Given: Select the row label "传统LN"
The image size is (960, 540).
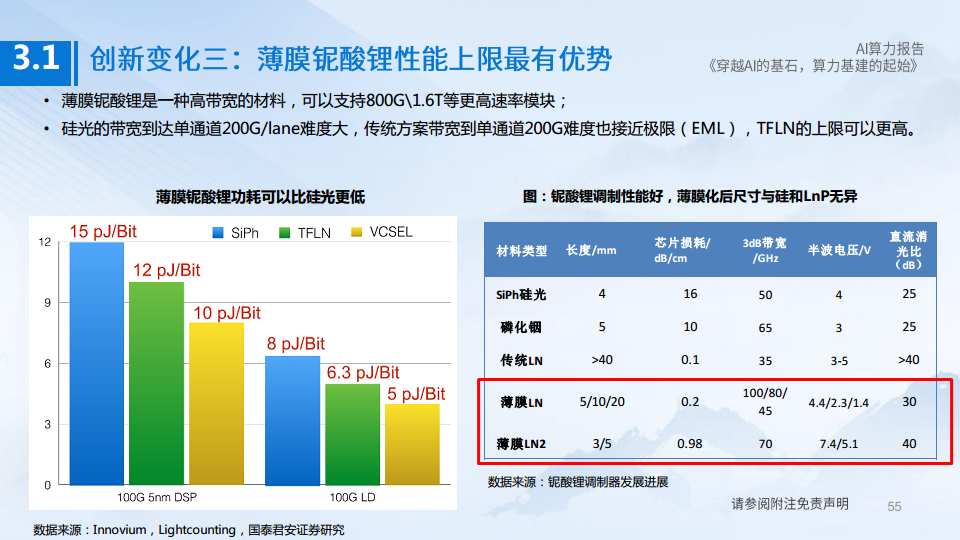Looking at the screenshot, I should (521, 360).
